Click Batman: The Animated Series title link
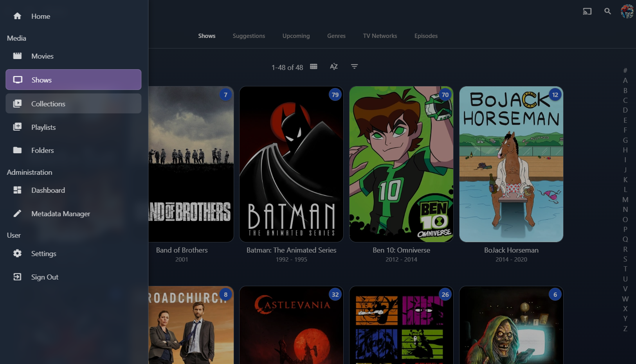Viewport: 636px width, 364px height. (291, 250)
